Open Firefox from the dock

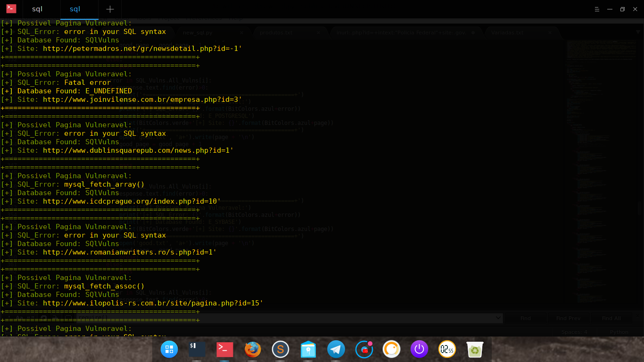tap(253, 349)
